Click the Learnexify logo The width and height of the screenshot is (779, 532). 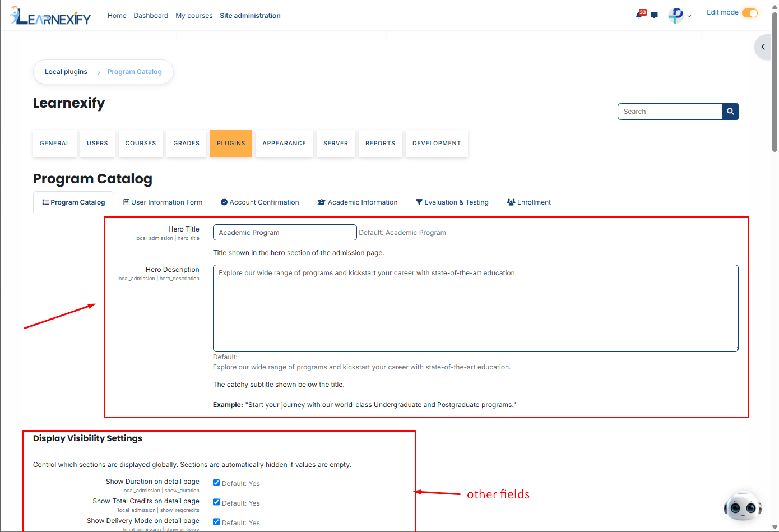(50, 16)
